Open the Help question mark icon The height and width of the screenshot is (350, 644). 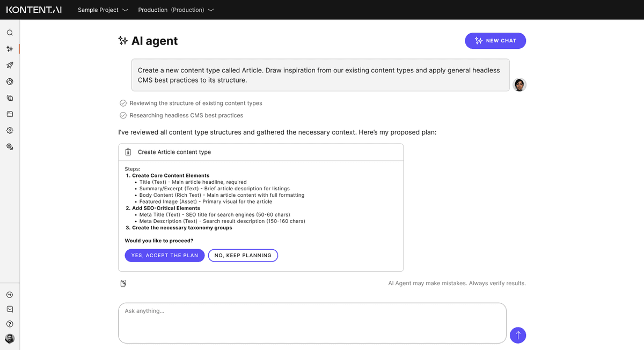(10, 324)
